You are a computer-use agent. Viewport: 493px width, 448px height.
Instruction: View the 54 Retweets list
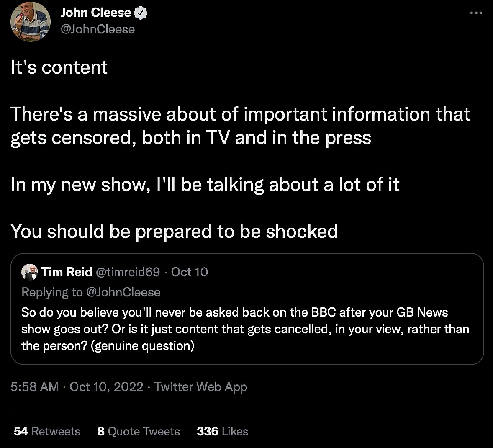point(47,431)
